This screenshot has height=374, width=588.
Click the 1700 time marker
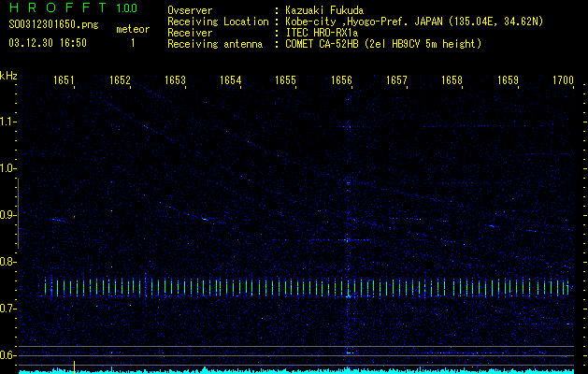563,81
